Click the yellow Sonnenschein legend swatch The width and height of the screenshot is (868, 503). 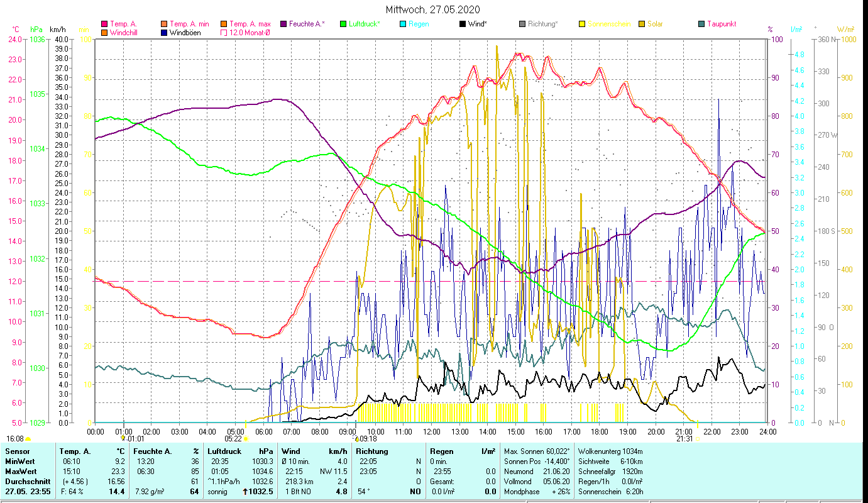pos(581,24)
